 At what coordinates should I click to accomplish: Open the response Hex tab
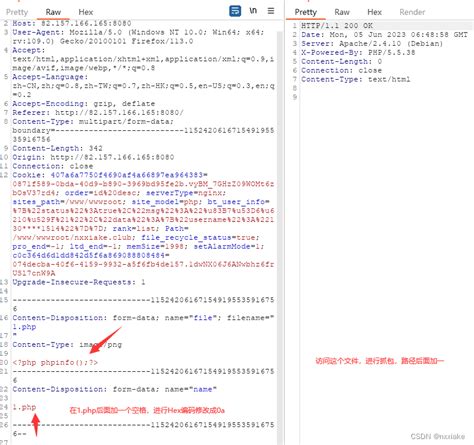click(x=374, y=12)
